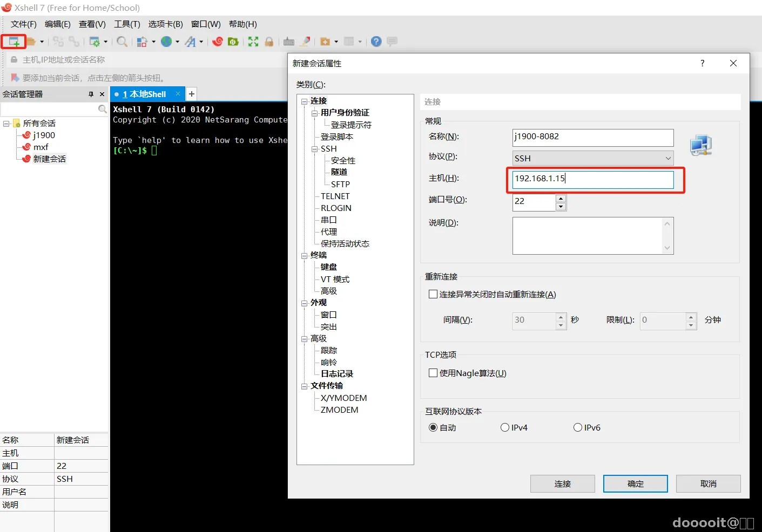The width and height of the screenshot is (762, 532).
Task: Click the 取消 button
Action: tap(709, 484)
